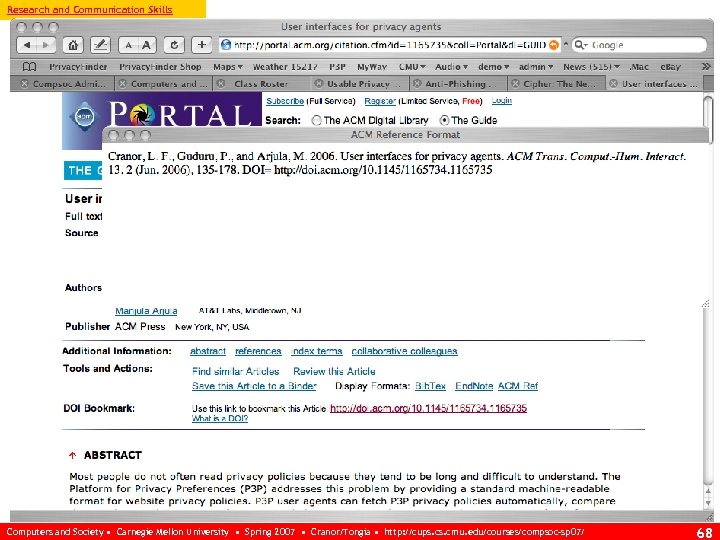Click the AutoFill pencil toolbar icon
This screenshot has height=540, width=720.
coord(100,45)
